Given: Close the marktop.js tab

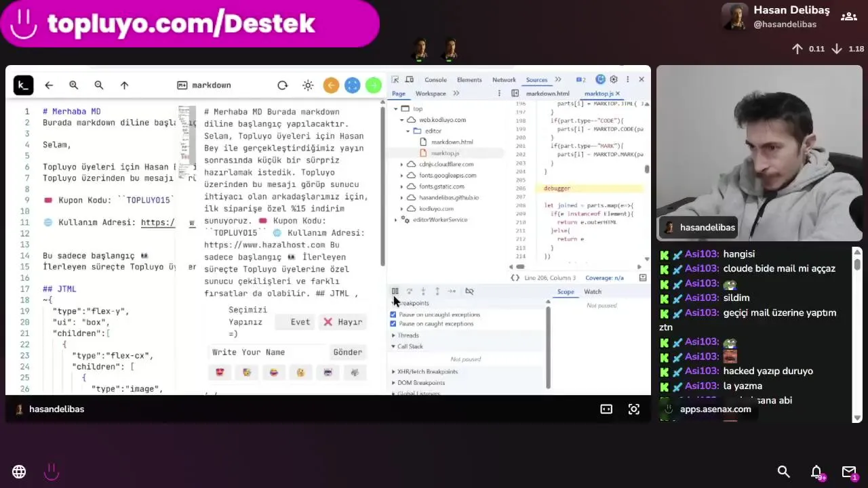Looking at the screenshot, I should pyautogui.click(x=617, y=94).
